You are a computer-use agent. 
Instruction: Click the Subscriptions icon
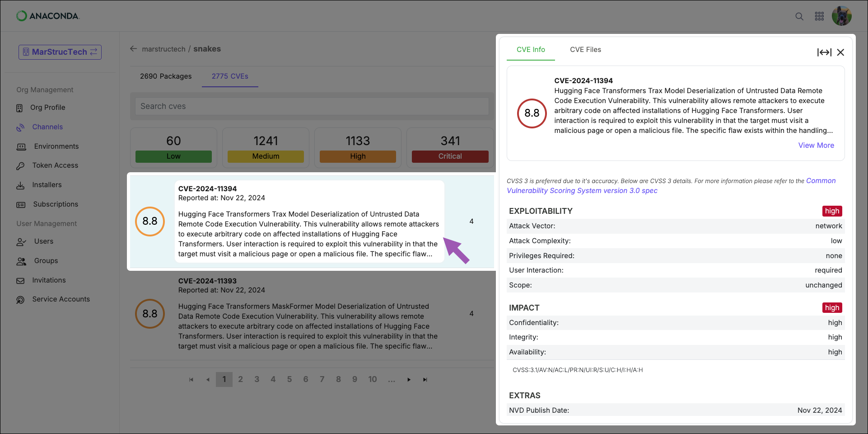pyautogui.click(x=21, y=205)
